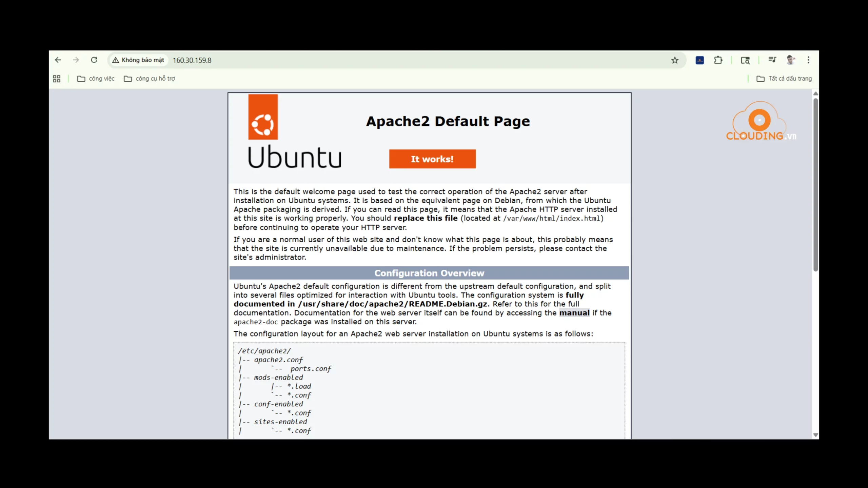Click the 'Apache2 Default Page' heading
The width and height of the screenshot is (868, 488).
(x=448, y=121)
